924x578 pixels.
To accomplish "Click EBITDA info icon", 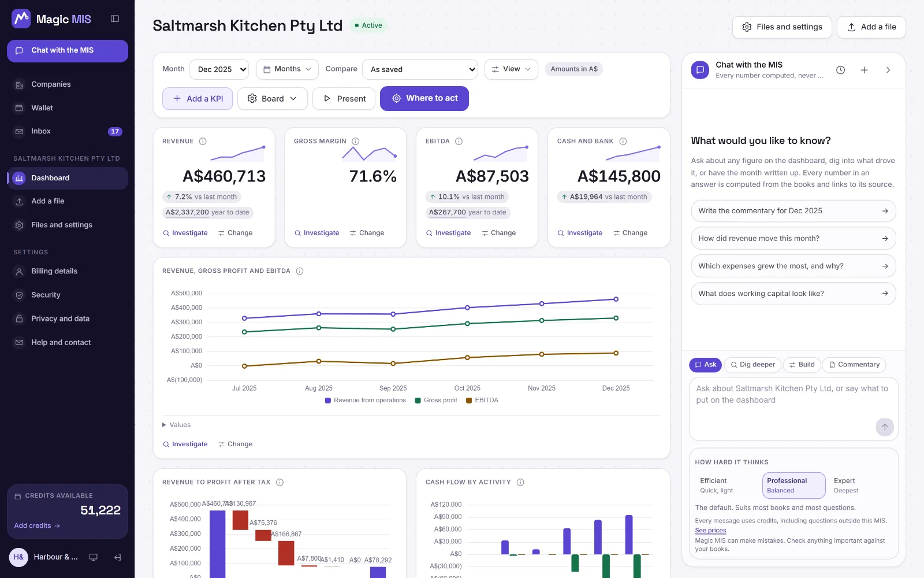I will (459, 141).
